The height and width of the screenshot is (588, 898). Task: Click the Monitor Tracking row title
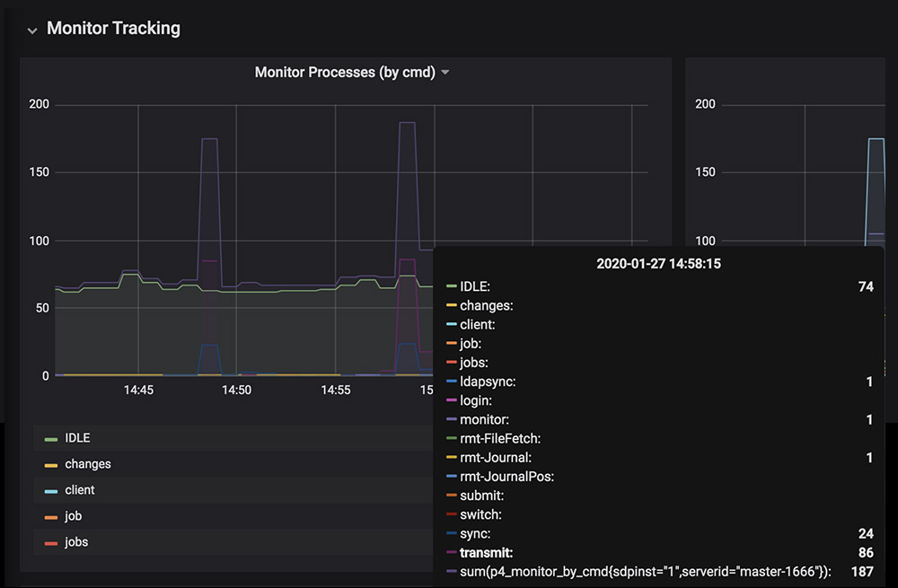[x=113, y=28]
